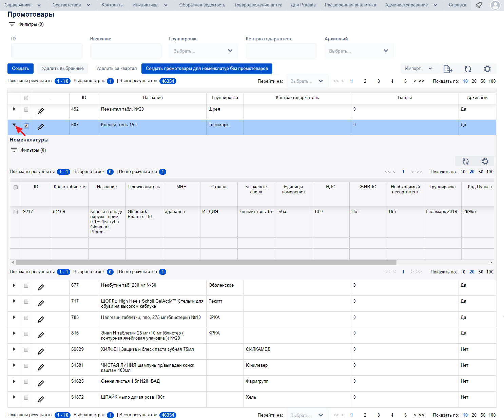Open the user profile avatar icon
This screenshot has height=420, width=504.
[x=495, y=5]
